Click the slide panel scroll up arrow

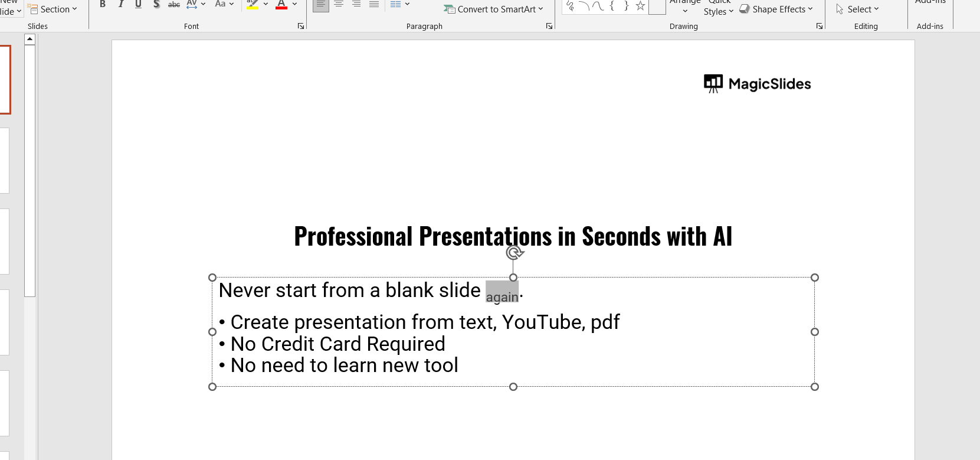pyautogui.click(x=30, y=39)
